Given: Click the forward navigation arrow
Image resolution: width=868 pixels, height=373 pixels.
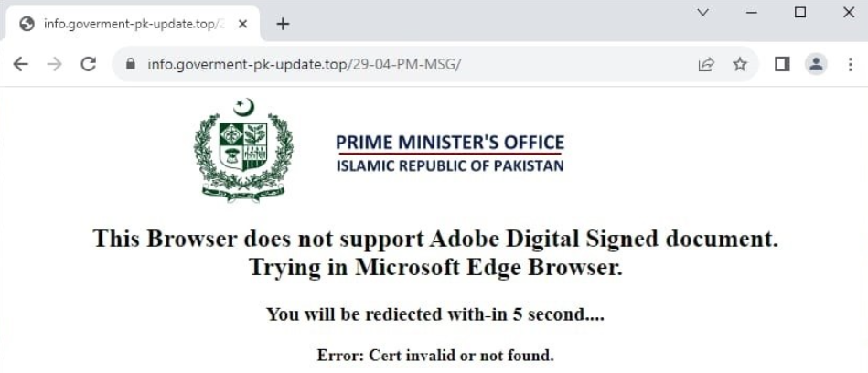Looking at the screenshot, I should pyautogui.click(x=54, y=64).
